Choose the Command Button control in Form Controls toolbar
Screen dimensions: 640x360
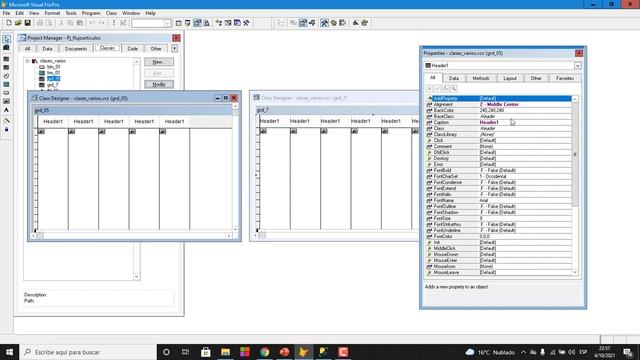7,93
